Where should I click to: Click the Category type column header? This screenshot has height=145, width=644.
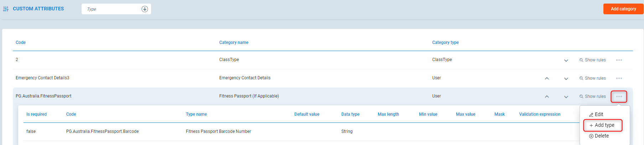tap(445, 42)
